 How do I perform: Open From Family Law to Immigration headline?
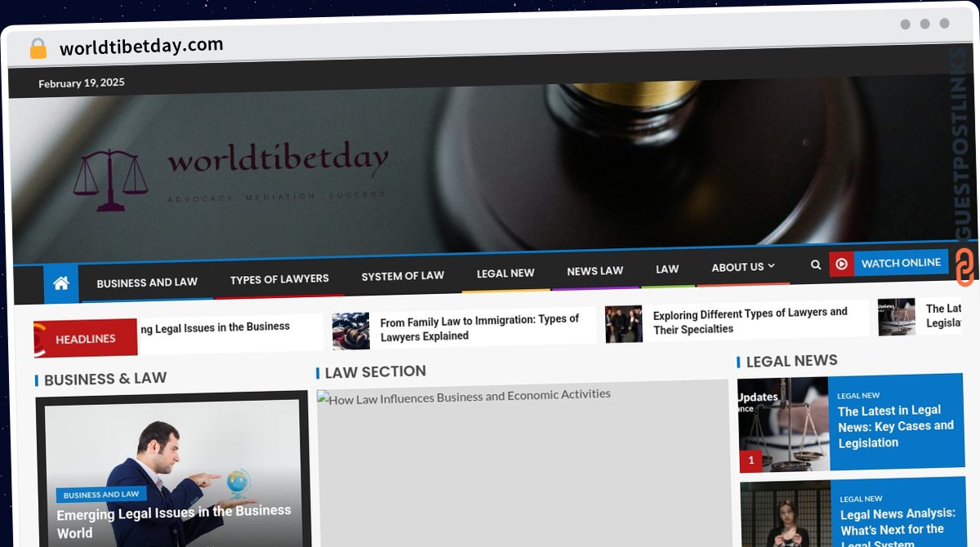click(479, 327)
